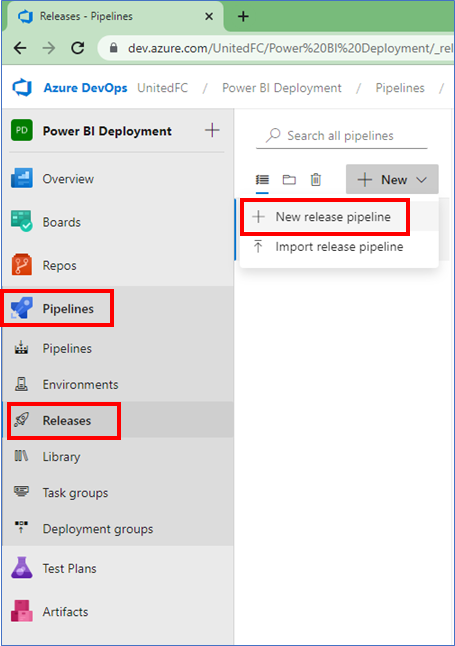Focus the Search all pipelines field
Screen dimensions: 455x646
pos(342,136)
